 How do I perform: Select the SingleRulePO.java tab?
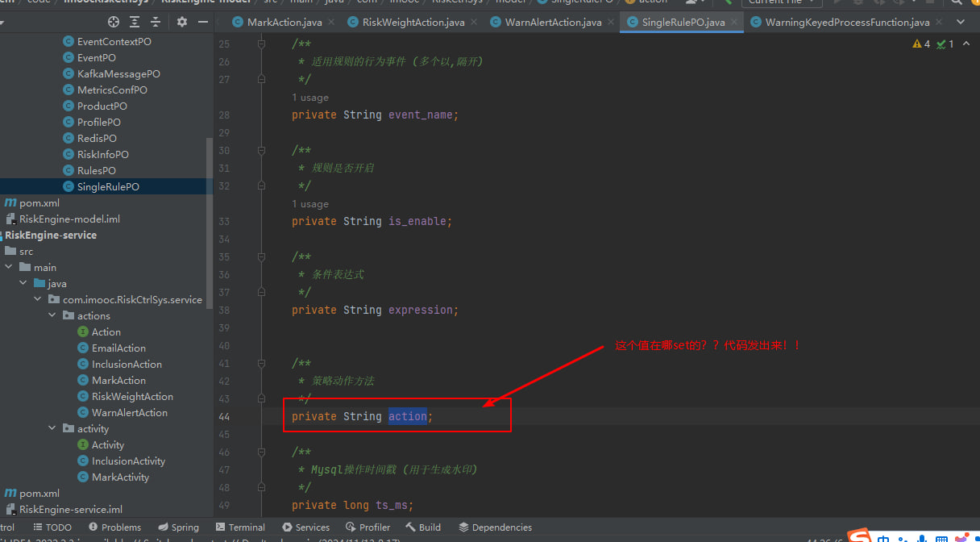[683, 23]
